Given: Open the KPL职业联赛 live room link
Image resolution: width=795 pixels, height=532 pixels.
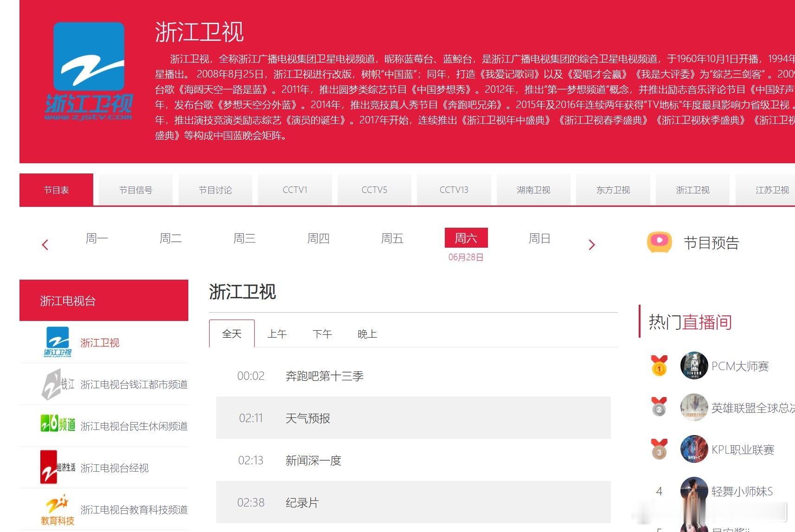Looking at the screenshot, I should point(743,449).
